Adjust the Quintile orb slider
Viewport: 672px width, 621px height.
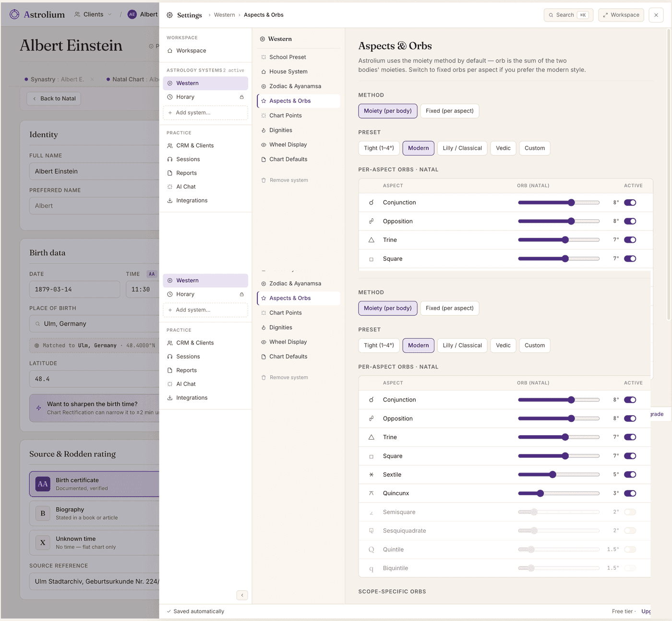(x=559, y=549)
